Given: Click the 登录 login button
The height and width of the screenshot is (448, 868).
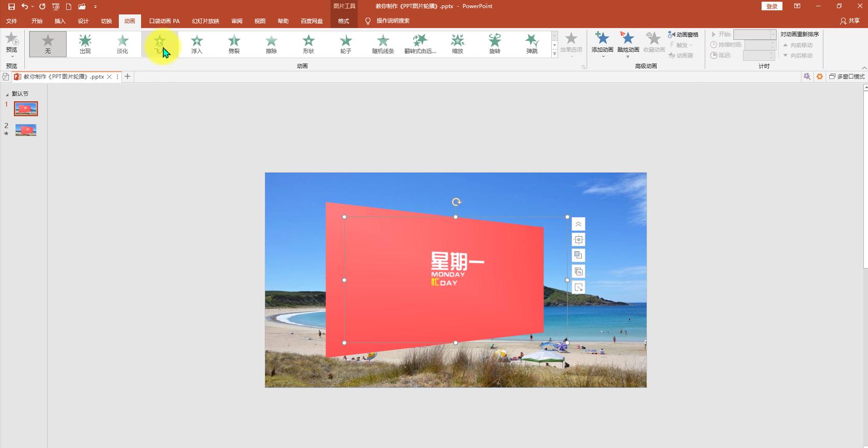Looking at the screenshot, I should click(771, 6).
